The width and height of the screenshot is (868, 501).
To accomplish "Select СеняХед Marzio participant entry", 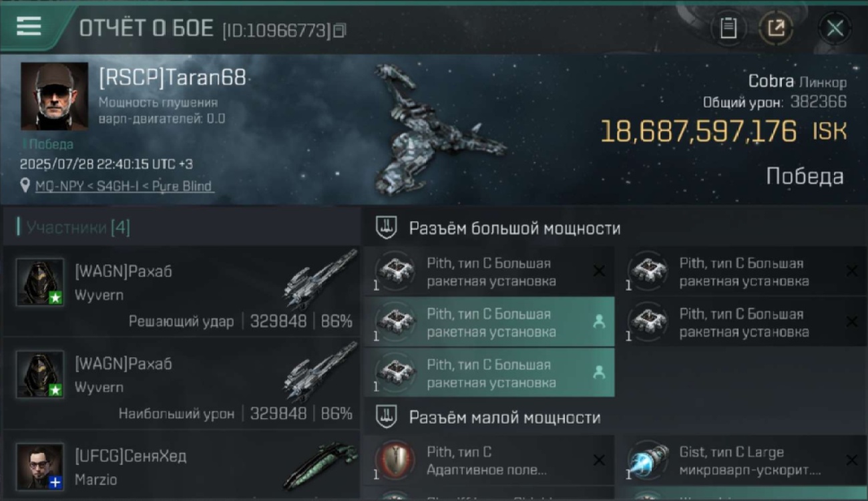I will [x=182, y=467].
